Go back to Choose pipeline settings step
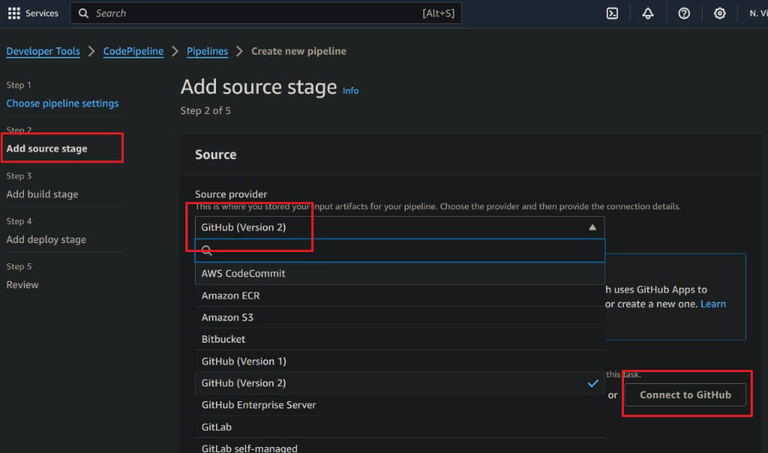The image size is (768, 453). click(x=62, y=103)
